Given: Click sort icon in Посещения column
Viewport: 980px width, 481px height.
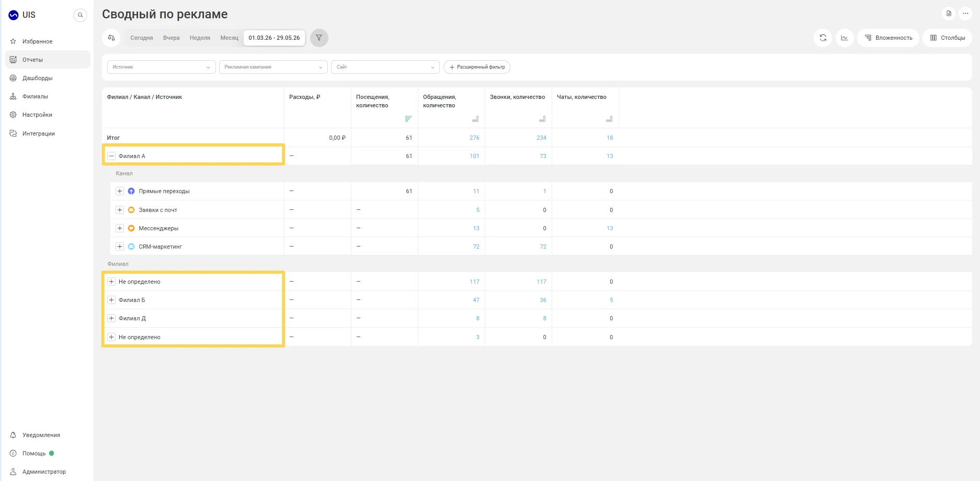Looking at the screenshot, I should [x=408, y=119].
